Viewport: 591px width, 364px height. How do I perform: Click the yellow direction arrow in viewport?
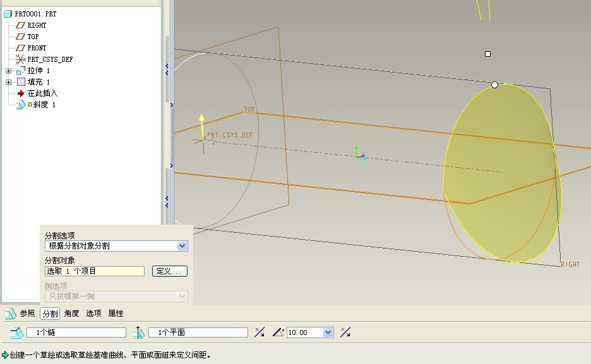click(x=202, y=126)
